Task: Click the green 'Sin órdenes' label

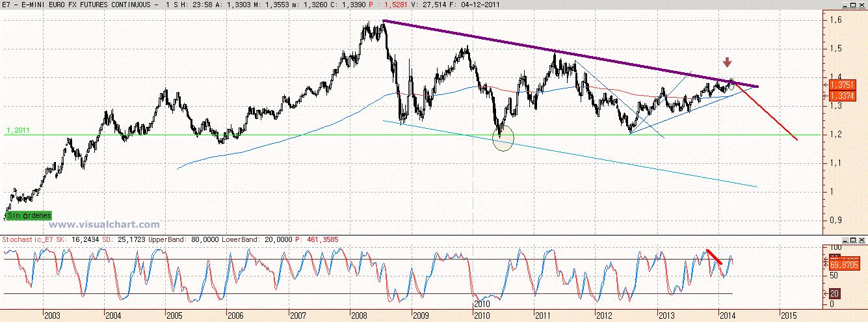Action: [x=29, y=215]
